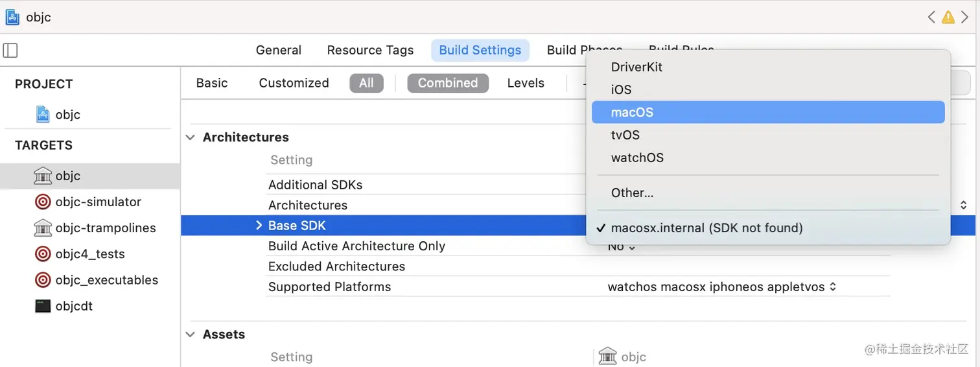This screenshot has width=980, height=367.
Task: Click the objc project file icon in header
Action: pos(12,18)
